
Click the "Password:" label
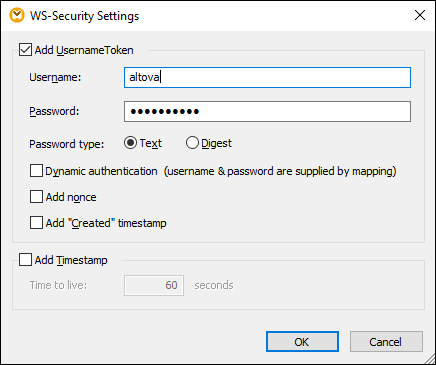(x=54, y=111)
